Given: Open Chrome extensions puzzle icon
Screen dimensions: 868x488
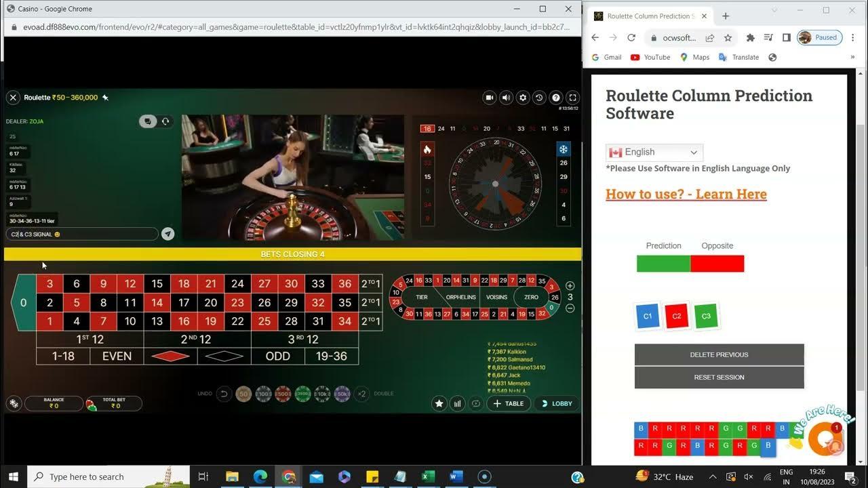Looking at the screenshot, I should 750,38.
